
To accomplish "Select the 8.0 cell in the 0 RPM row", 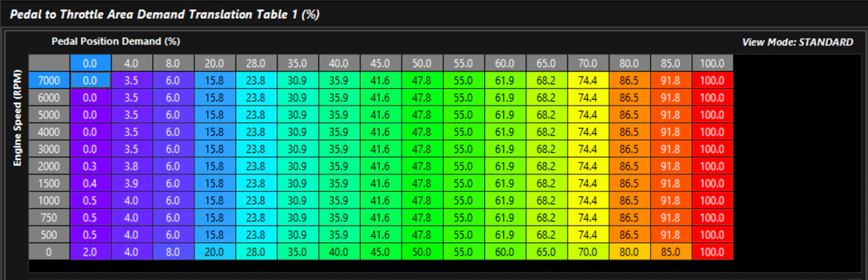I will [173, 251].
